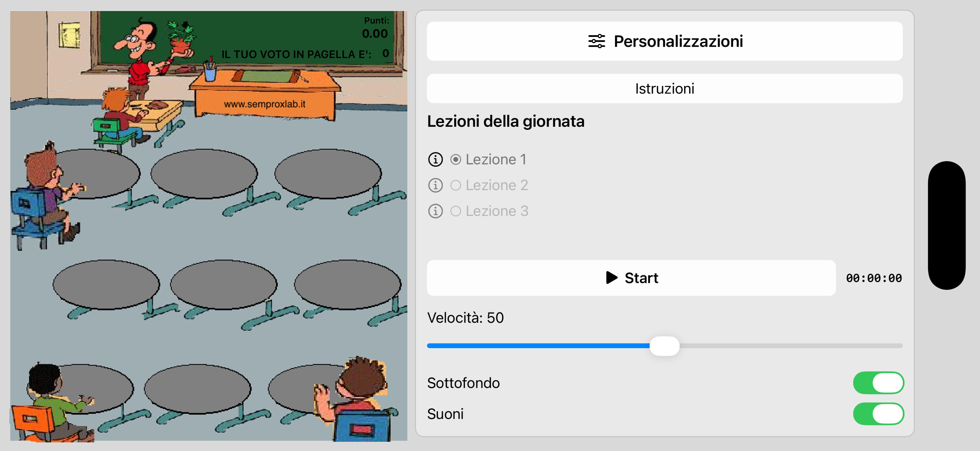980x451 pixels.
Task: Click the play triangle inside Start button
Action: 612,277
